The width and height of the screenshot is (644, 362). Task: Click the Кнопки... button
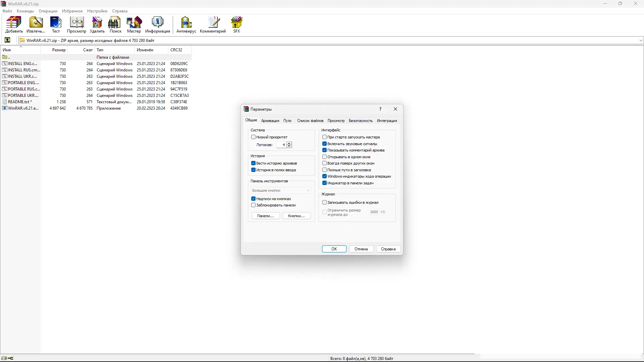297,216
